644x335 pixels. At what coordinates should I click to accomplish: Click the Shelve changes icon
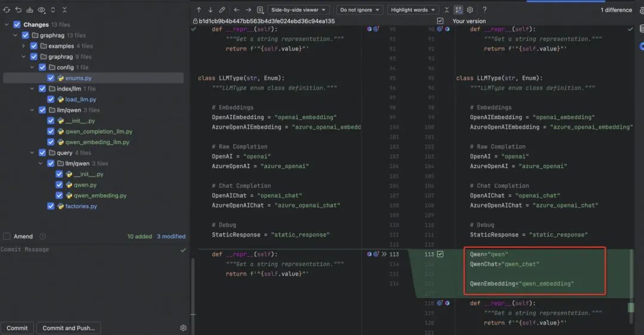[29, 10]
